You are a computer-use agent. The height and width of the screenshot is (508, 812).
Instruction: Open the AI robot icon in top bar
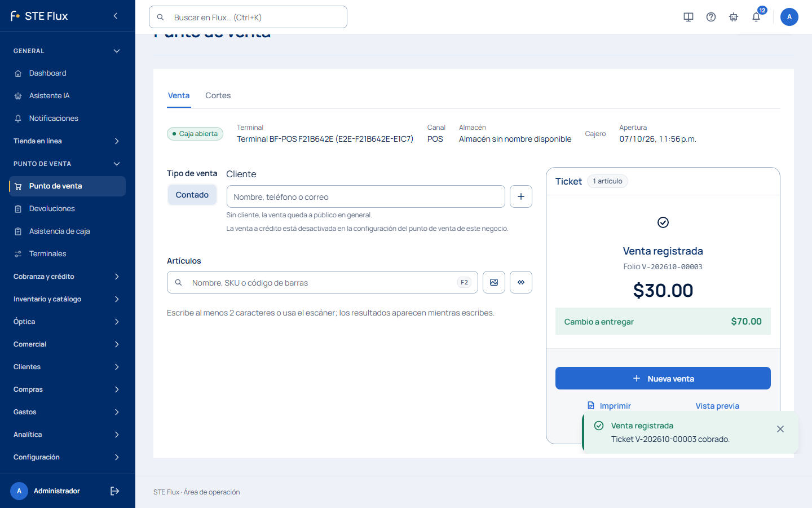tap(734, 17)
